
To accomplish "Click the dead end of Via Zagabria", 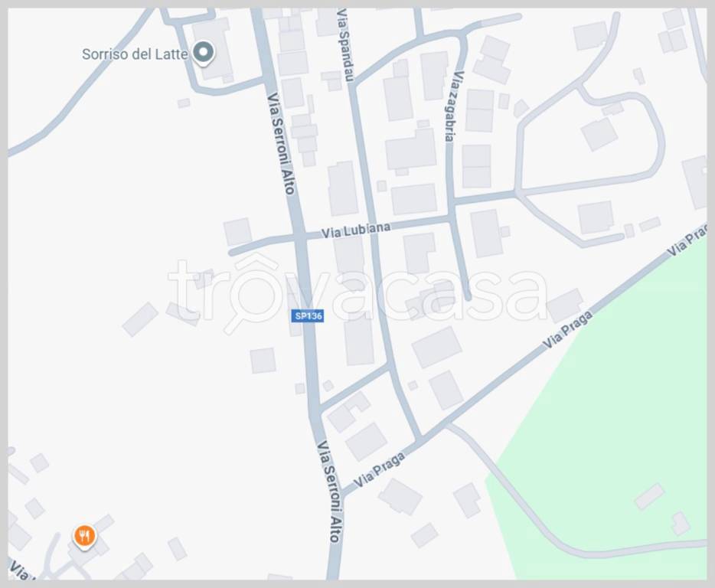I will pyautogui.click(x=468, y=297).
